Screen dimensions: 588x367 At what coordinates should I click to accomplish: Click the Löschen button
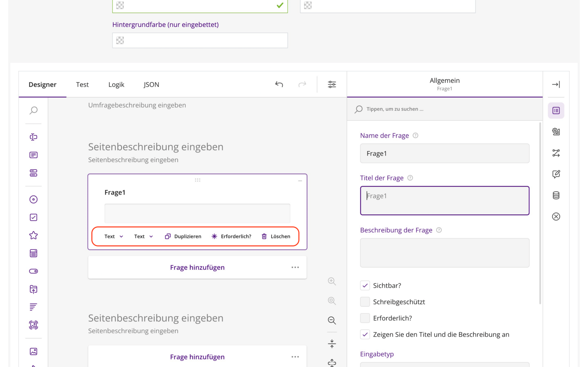click(276, 236)
